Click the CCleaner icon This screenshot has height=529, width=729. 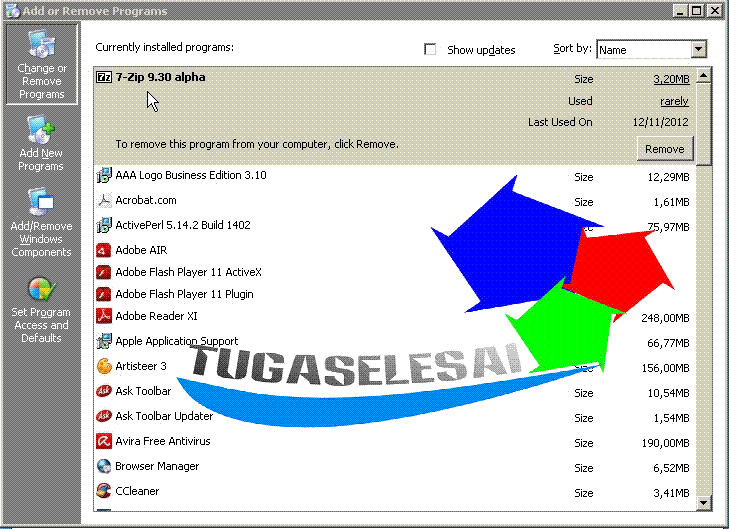(x=104, y=491)
